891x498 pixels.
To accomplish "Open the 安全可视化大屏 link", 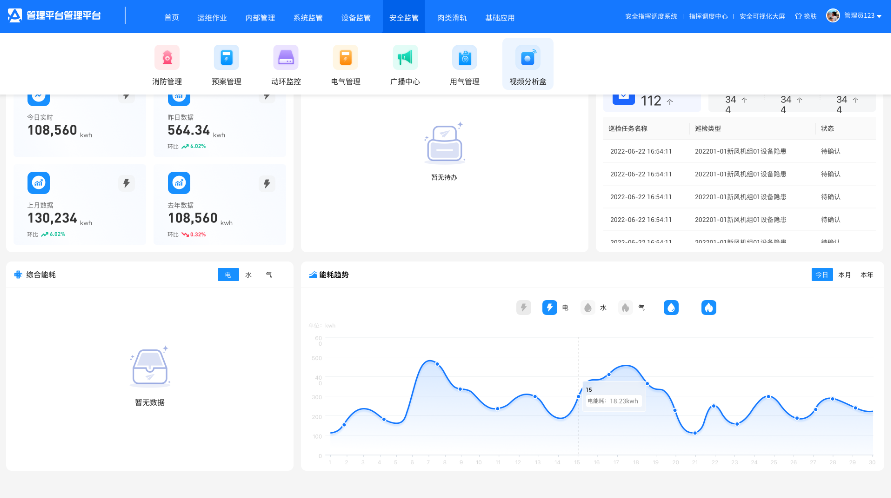I will (x=762, y=17).
